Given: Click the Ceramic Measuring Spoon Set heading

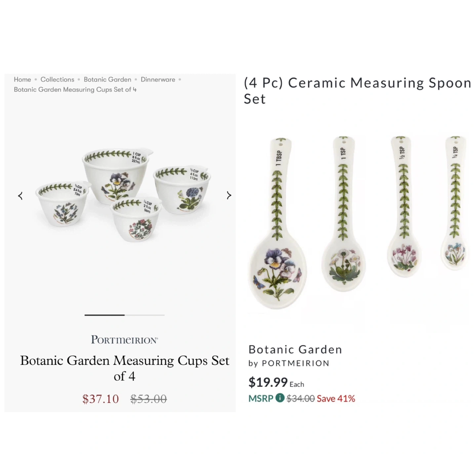Looking at the screenshot, I should (357, 91).
